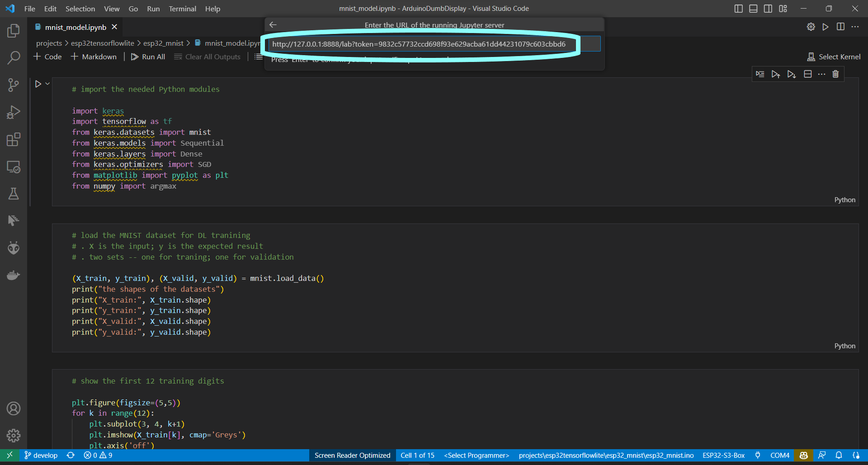Toggle GitHub Copilot status bar icon

(804, 456)
